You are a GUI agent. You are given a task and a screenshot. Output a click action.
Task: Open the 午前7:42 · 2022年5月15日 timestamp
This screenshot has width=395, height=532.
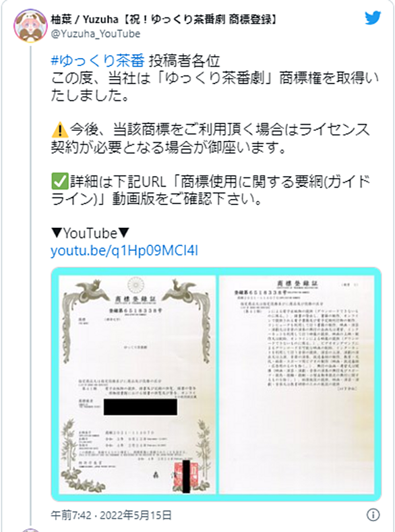tap(111, 515)
